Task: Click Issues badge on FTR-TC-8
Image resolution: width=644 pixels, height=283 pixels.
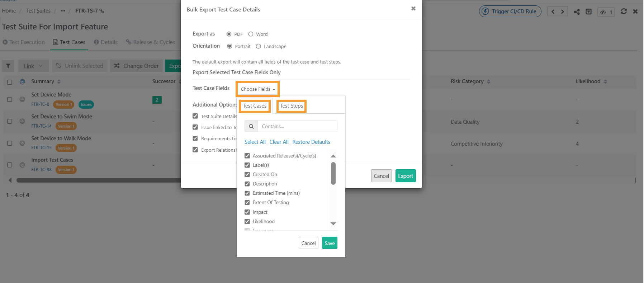Action: click(86, 104)
